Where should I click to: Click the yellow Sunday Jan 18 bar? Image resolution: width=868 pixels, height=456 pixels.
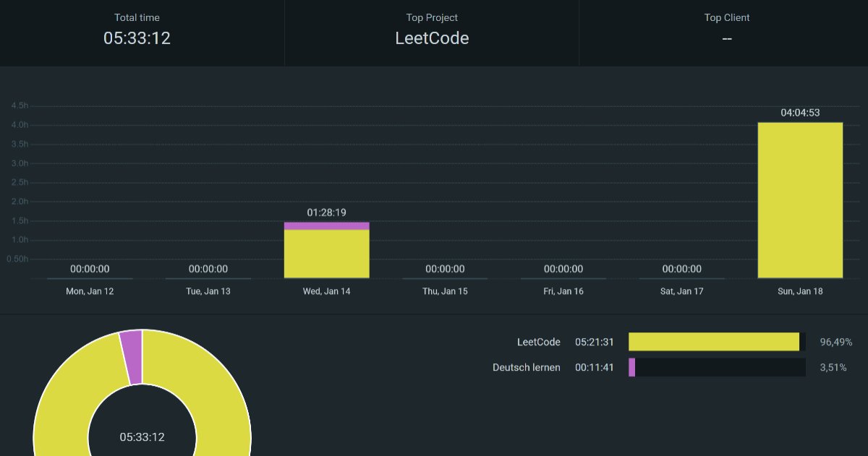800,200
